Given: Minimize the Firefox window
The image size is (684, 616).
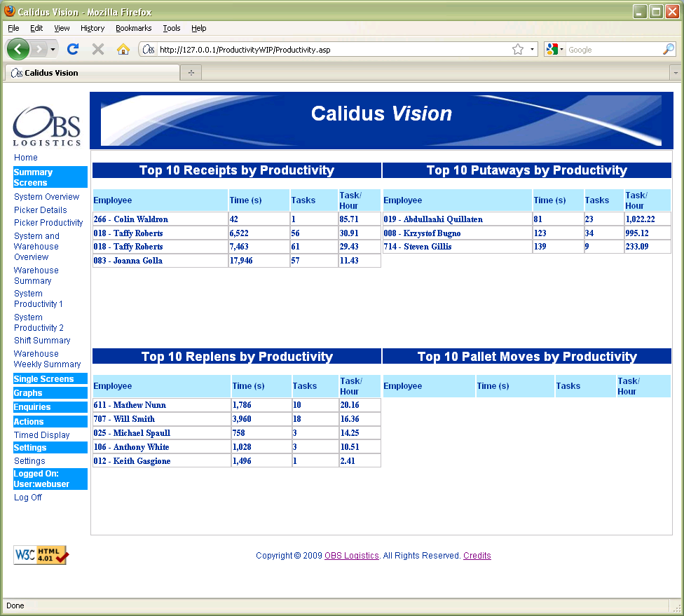Looking at the screenshot, I should pos(640,12).
